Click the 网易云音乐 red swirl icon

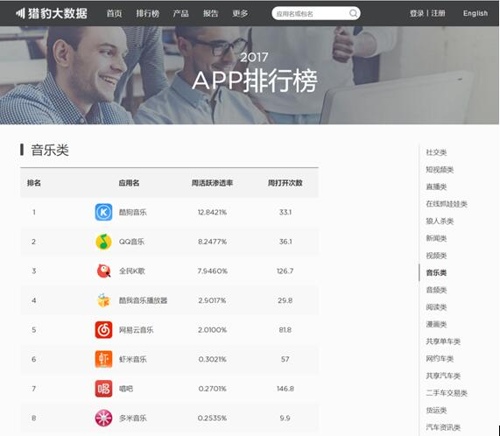tap(104, 330)
